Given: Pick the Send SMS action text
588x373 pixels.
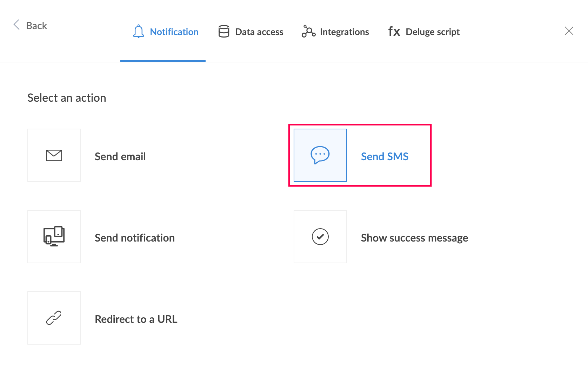Looking at the screenshot, I should point(385,156).
